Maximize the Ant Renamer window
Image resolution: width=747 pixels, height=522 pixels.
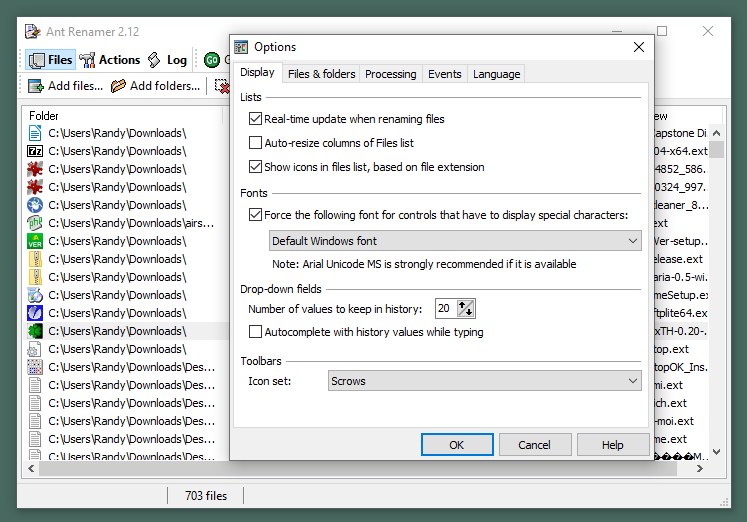pos(662,31)
